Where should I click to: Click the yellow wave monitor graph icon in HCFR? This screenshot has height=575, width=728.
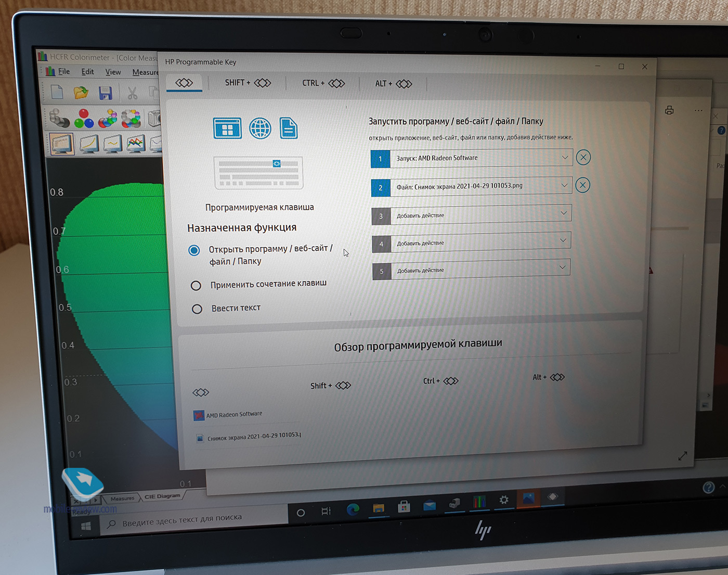pos(112,144)
